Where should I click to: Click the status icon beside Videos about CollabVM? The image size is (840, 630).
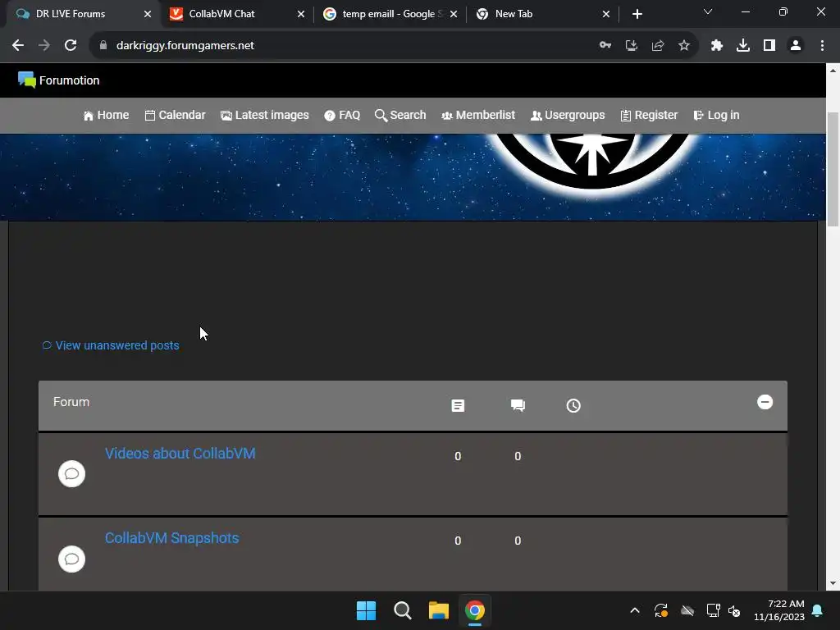tap(72, 473)
